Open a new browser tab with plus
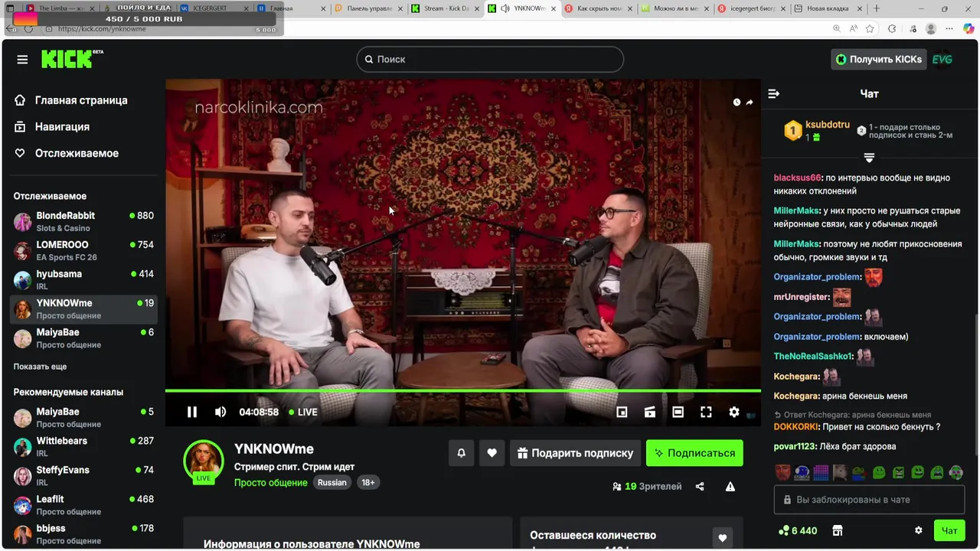The height and width of the screenshot is (551, 980). pos(877,8)
